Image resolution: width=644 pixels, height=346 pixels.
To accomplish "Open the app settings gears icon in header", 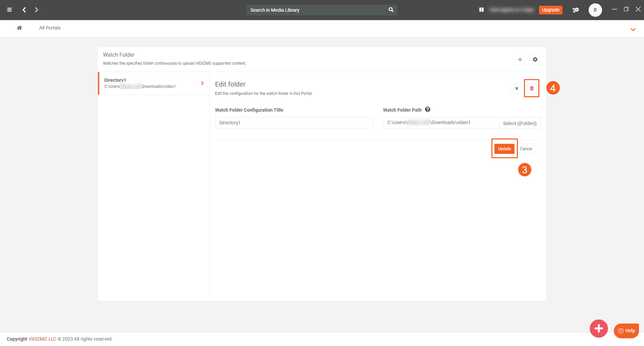I will point(576,10).
